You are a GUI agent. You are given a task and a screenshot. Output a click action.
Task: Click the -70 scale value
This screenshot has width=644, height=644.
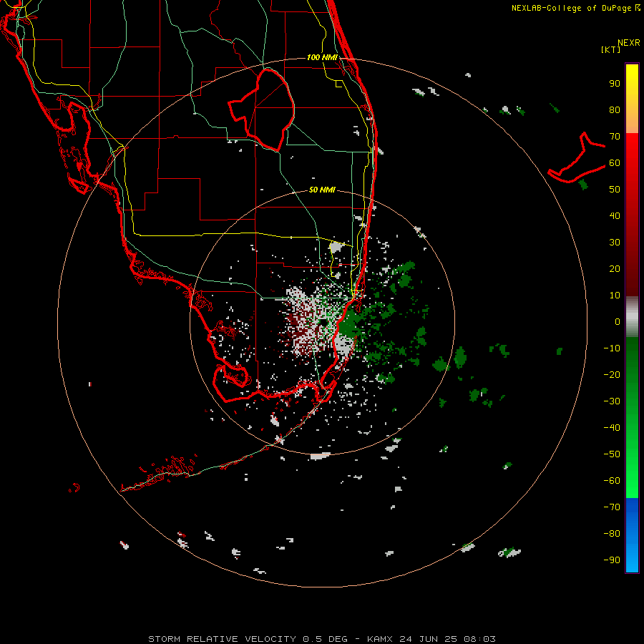612,507
